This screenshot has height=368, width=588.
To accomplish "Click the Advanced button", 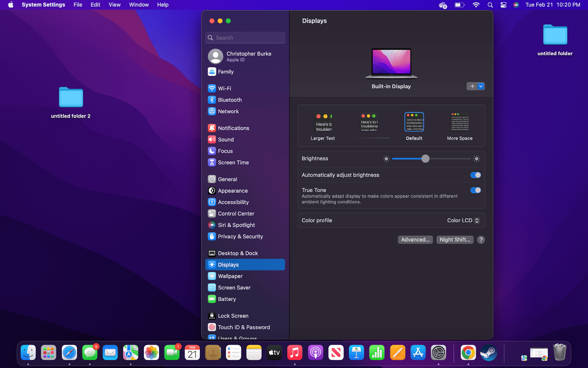I will 415,240.
